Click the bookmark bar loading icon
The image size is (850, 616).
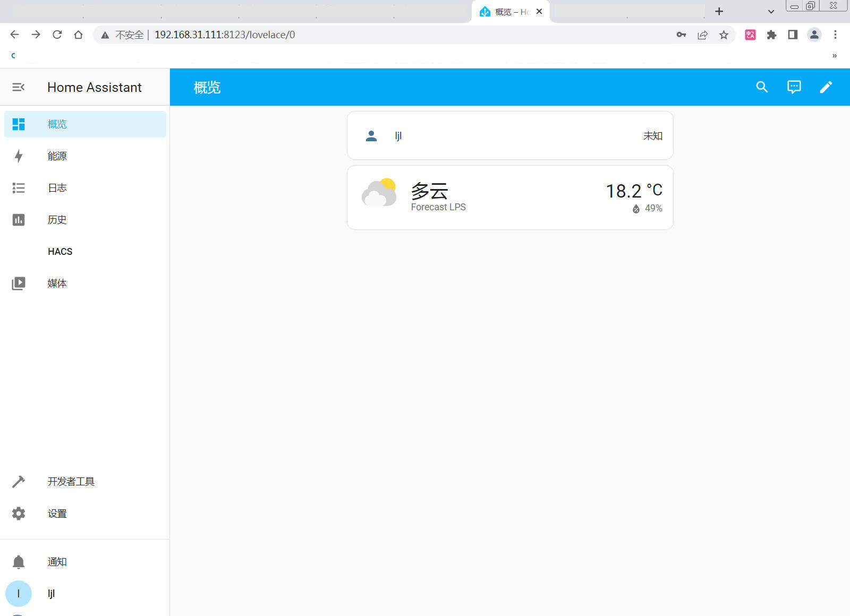click(13, 56)
